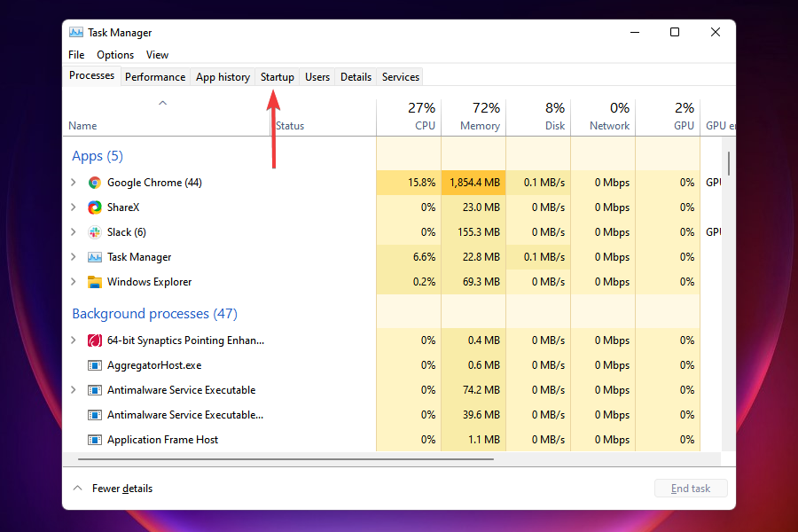The image size is (798, 532).
Task: Click the Task Manager process row icon
Action: point(95,257)
